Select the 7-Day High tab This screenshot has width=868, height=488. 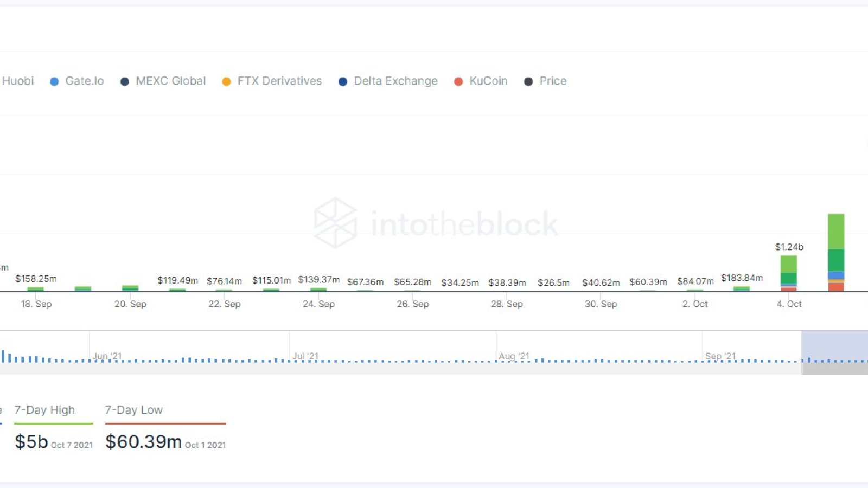pyautogui.click(x=44, y=410)
